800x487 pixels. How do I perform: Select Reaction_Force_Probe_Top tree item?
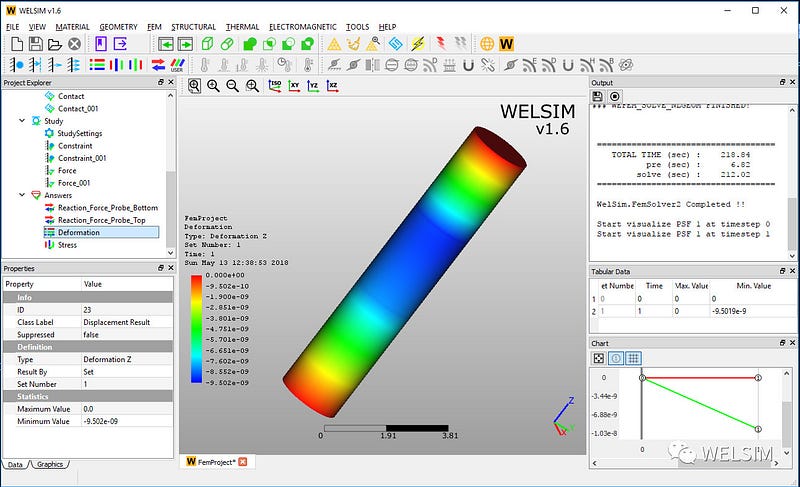pyautogui.click(x=102, y=220)
